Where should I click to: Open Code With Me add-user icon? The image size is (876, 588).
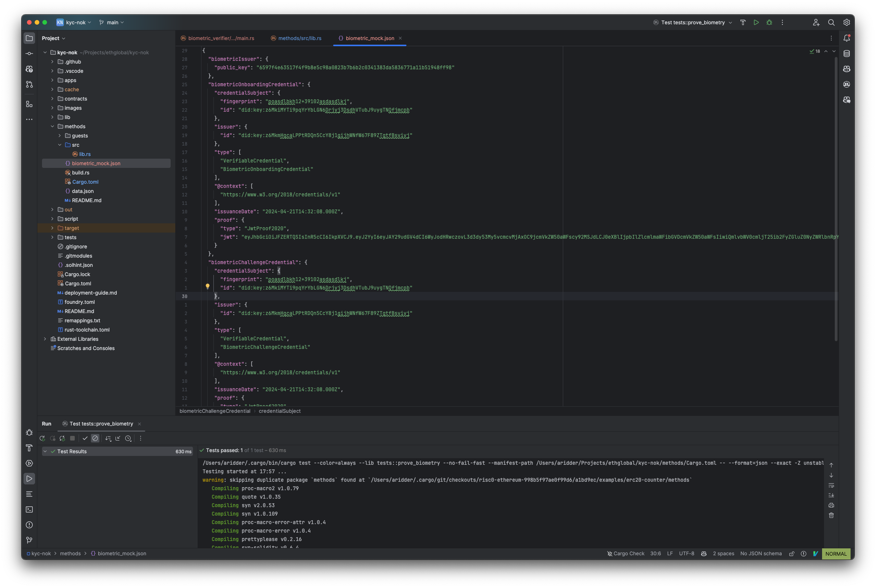point(816,22)
